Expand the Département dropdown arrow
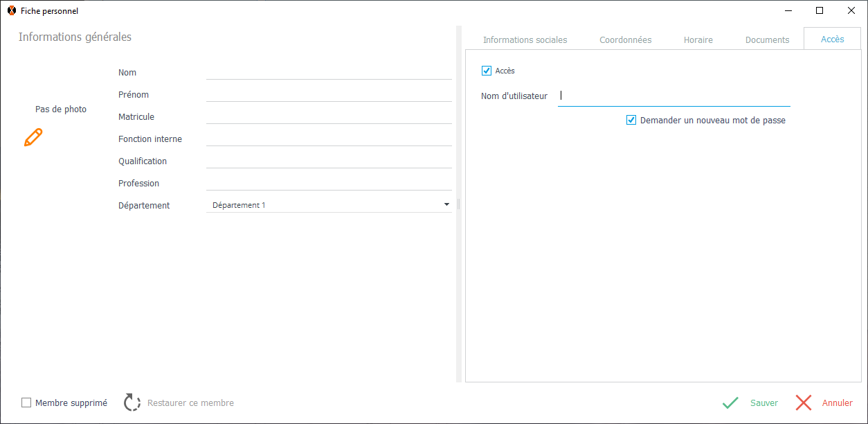868x424 pixels. pos(446,204)
